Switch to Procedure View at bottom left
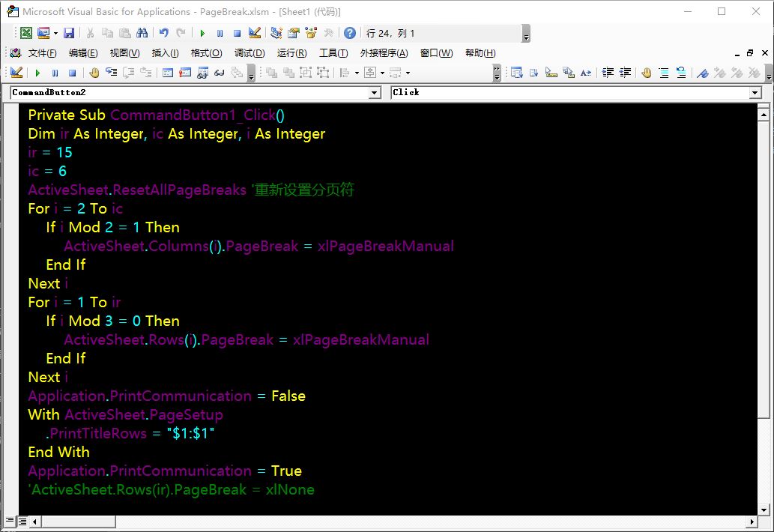This screenshot has width=774, height=532. pos(10,521)
